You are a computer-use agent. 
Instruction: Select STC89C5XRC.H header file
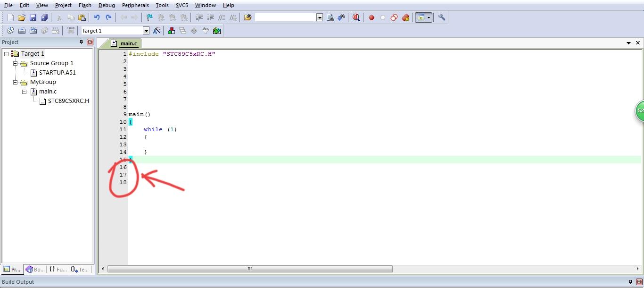[68, 101]
